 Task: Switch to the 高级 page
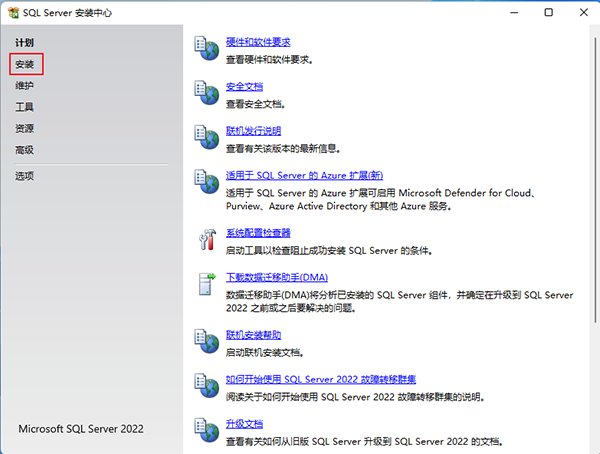(x=24, y=150)
